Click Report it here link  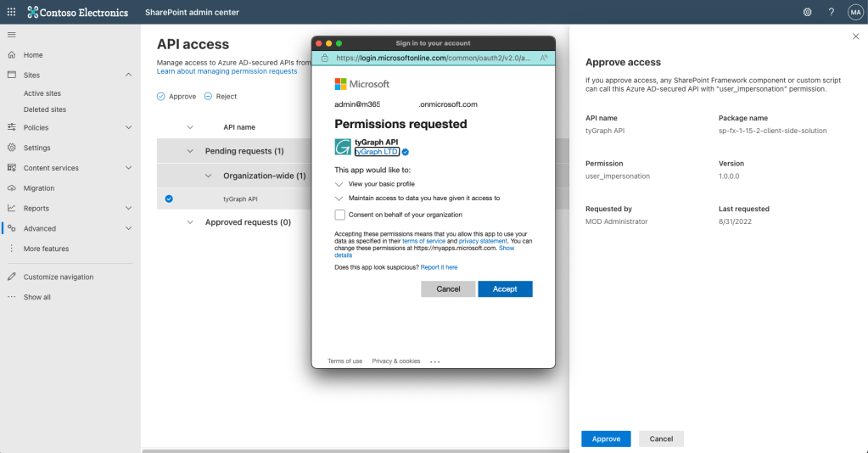click(439, 267)
